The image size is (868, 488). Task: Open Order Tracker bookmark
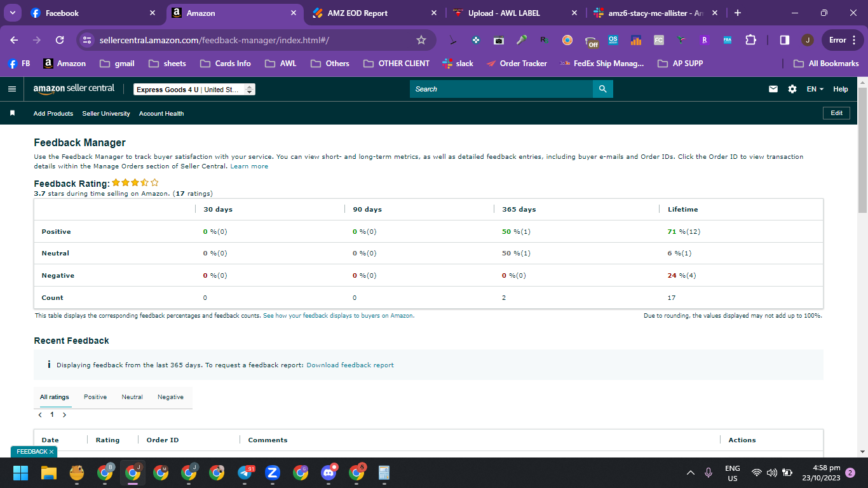coord(516,64)
